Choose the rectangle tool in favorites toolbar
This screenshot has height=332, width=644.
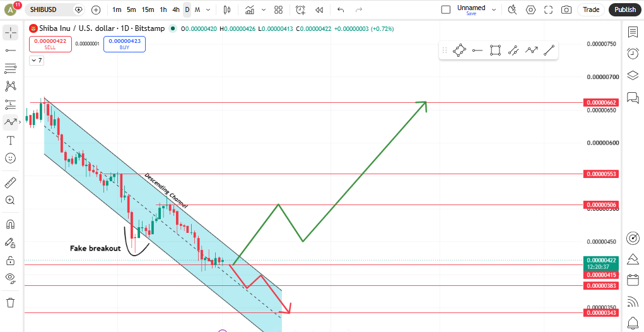coord(495,50)
